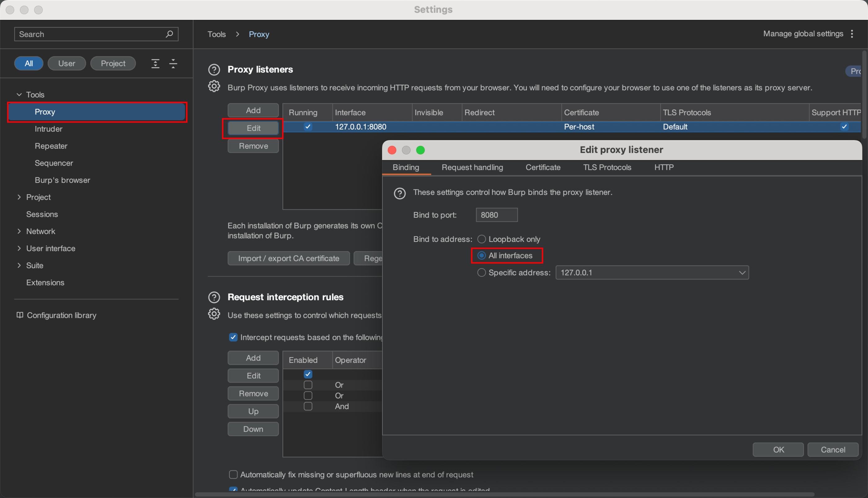Expand the Network settings tree node
Viewport: 868px width, 498px height.
19,231
